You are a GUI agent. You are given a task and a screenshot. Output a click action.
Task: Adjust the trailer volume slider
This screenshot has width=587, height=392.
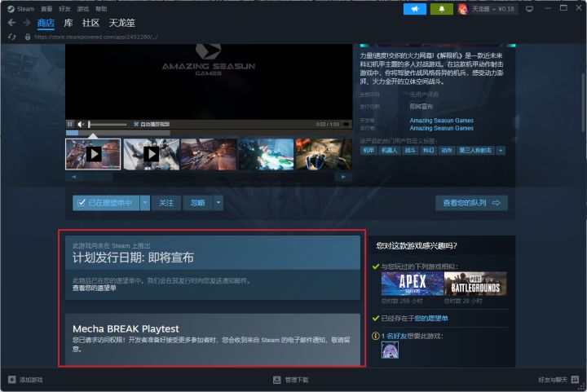[108, 124]
